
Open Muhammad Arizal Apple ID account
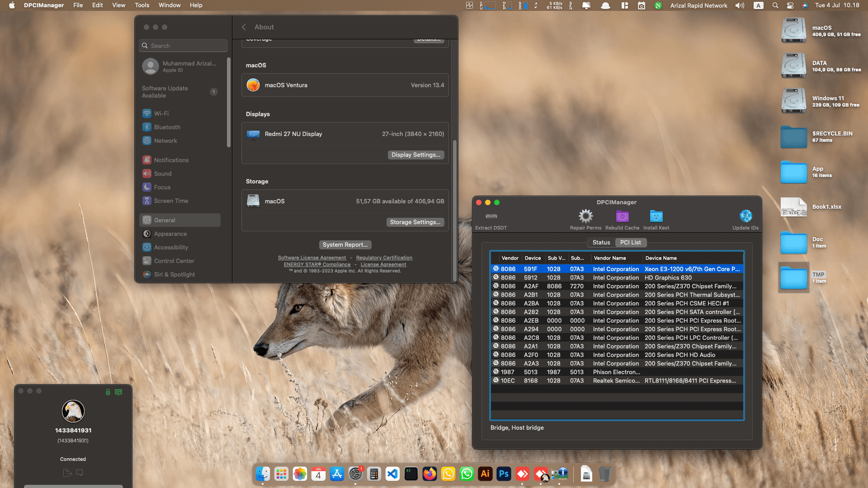tap(179, 66)
